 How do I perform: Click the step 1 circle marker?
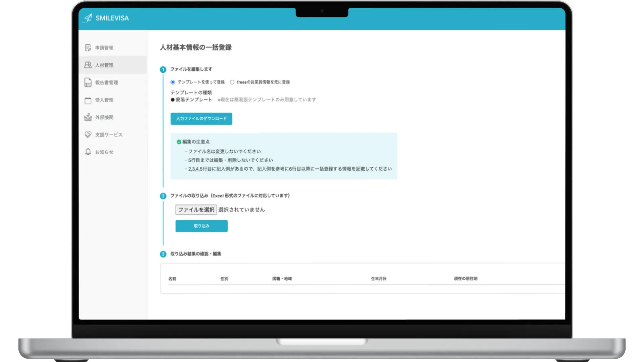[x=163, y=69]
